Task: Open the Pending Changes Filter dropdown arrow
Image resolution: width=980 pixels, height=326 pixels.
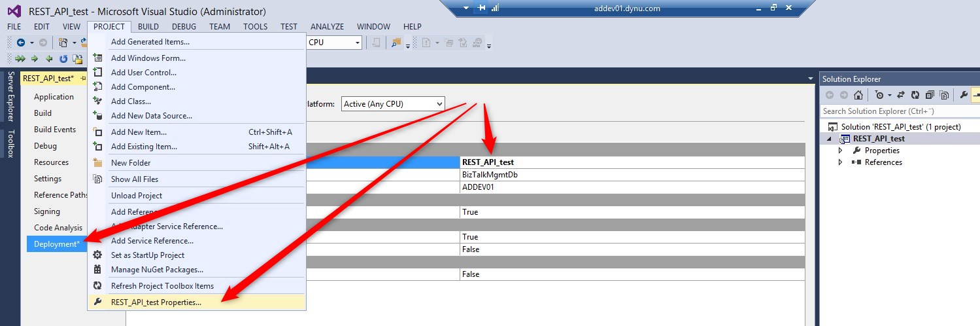Action: point(889,96)
